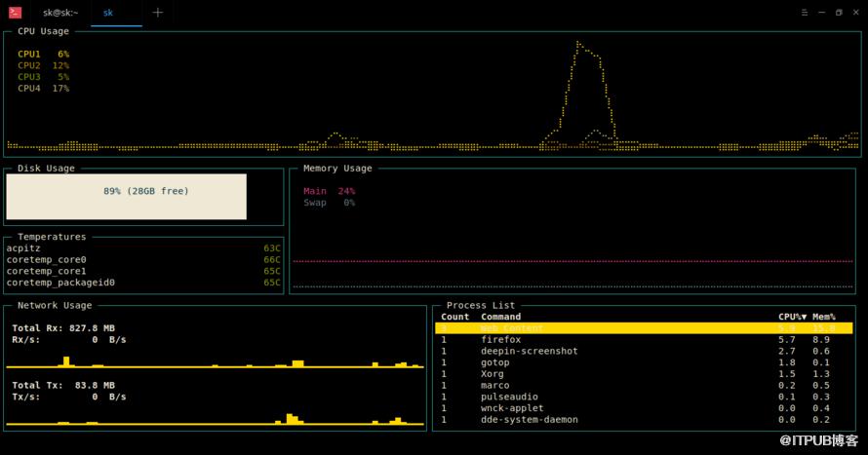This screenshot has height=455, width=868.
Task: Close the terminal window
Action: (856, 12)
